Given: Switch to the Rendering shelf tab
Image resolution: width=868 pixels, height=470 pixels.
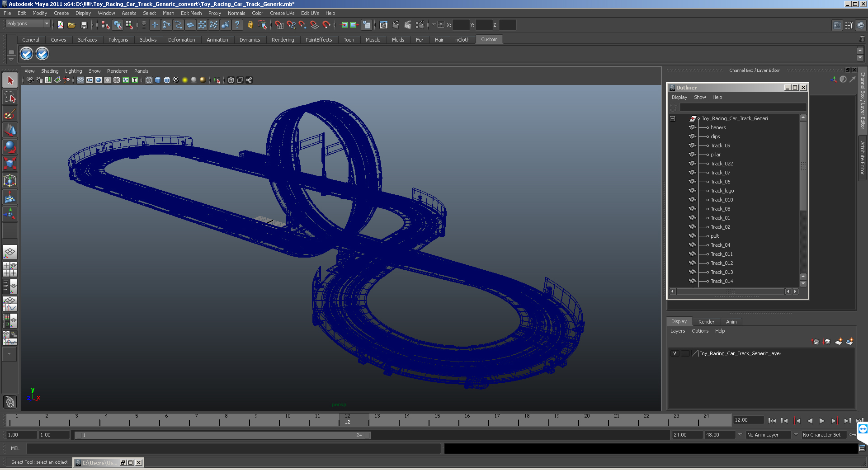Looking at the screenshot, I should (283, 40).
